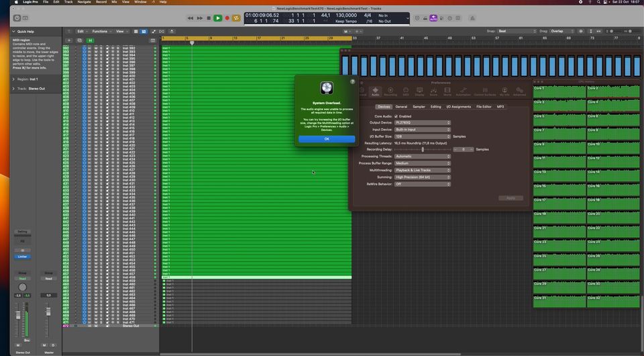Open the Drag Overlap dropdown
The height and width of the screenshot is (356, 644).
[561, 32]
